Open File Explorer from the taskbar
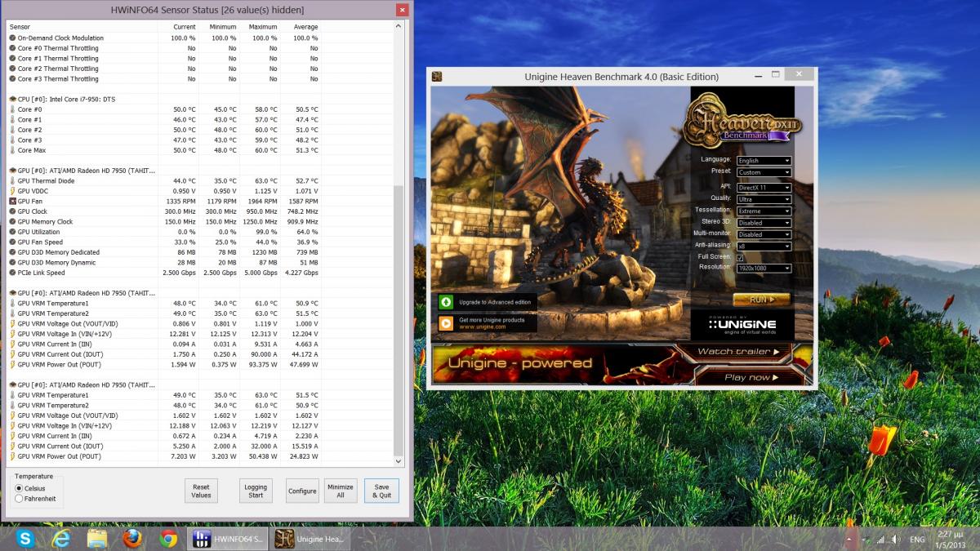Screen dimensions: 980x551 click(96, 538)
